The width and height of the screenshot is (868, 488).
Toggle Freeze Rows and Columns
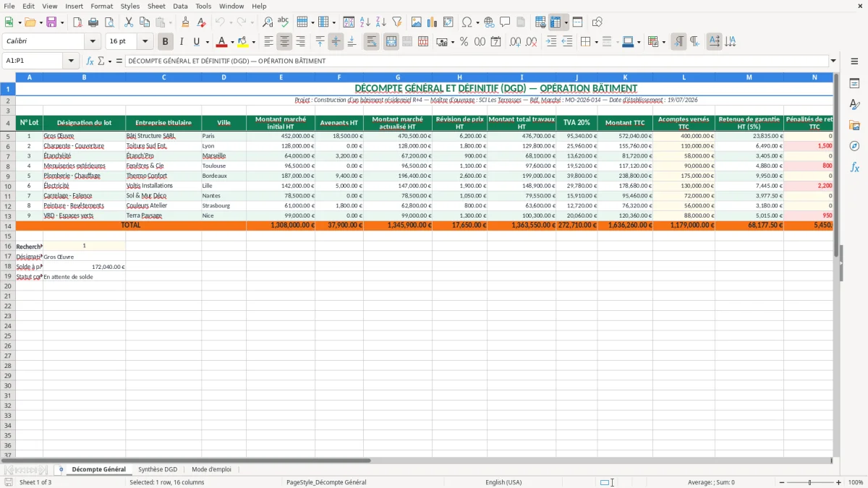point(556,22)
